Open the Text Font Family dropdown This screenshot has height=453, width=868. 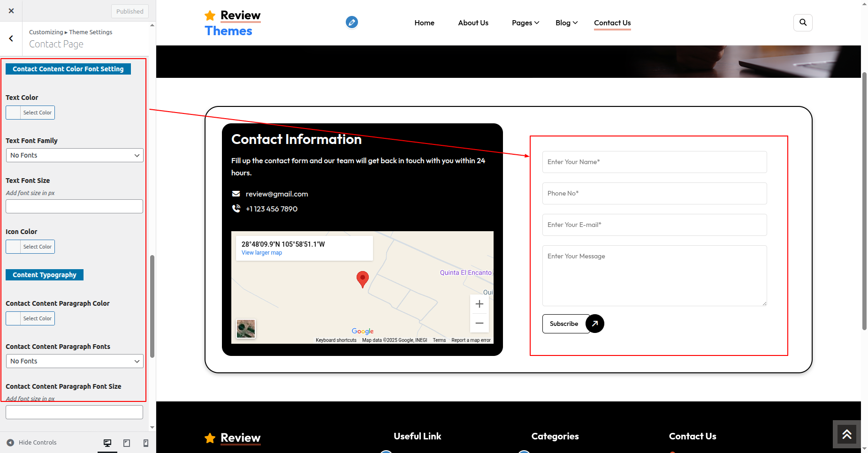point(75,155)
